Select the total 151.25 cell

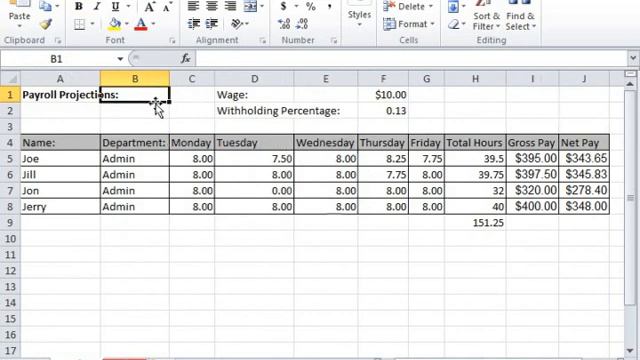[x=475, y=222]
